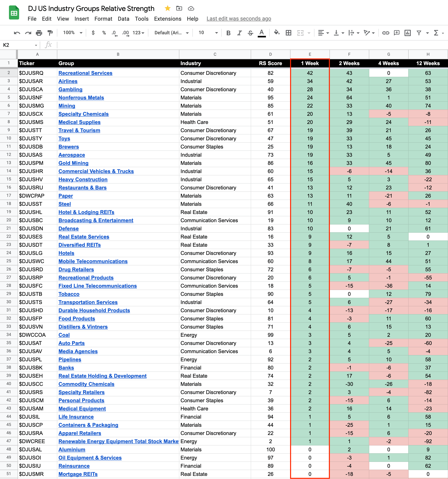
Task: Select the Paint format roller icon
Action: point(50,33)
